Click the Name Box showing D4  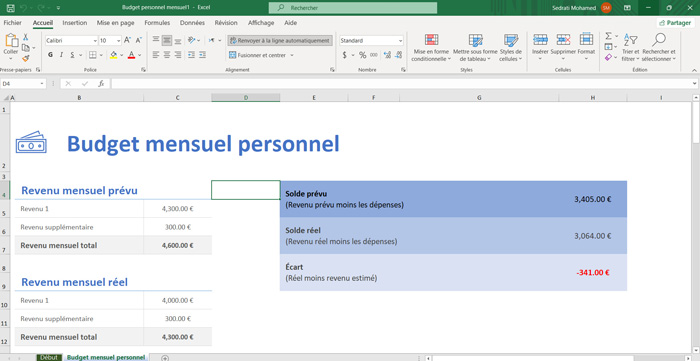pyautogui.click(x=23, y=83)
